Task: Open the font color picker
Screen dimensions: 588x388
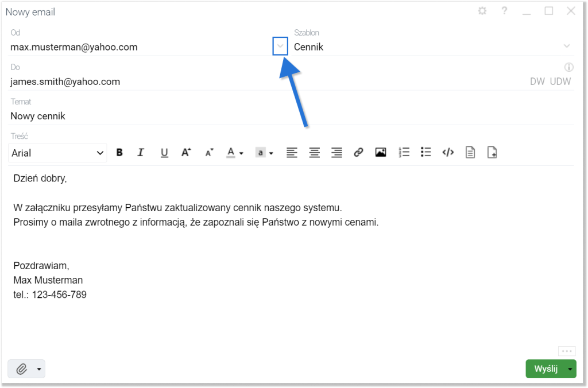Action: [x=234, y=153]
